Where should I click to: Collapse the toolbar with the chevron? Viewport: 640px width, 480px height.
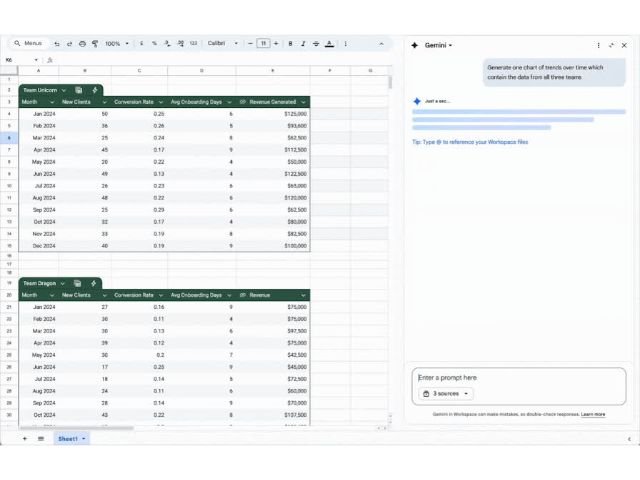coord(381,43)
